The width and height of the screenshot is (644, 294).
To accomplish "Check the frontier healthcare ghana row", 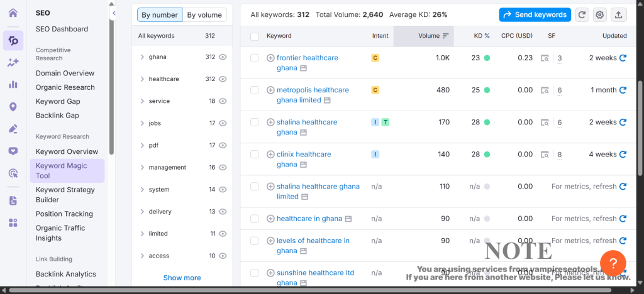I will pyautogui.click(x=255, y=58).
